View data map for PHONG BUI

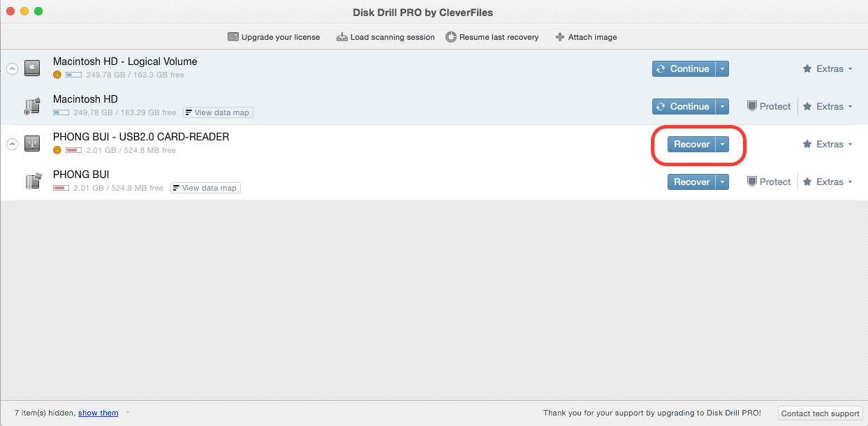[205, 188]
